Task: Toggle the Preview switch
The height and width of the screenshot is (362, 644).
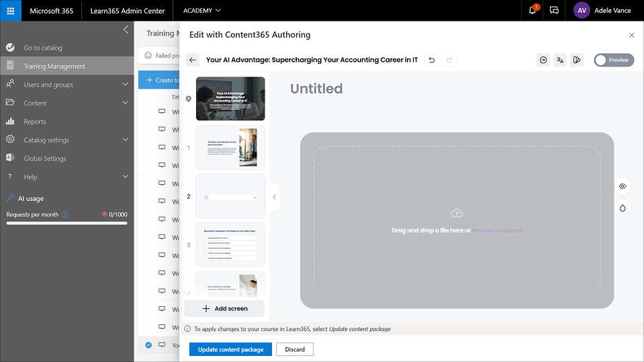Action: [x=613, y=60]
